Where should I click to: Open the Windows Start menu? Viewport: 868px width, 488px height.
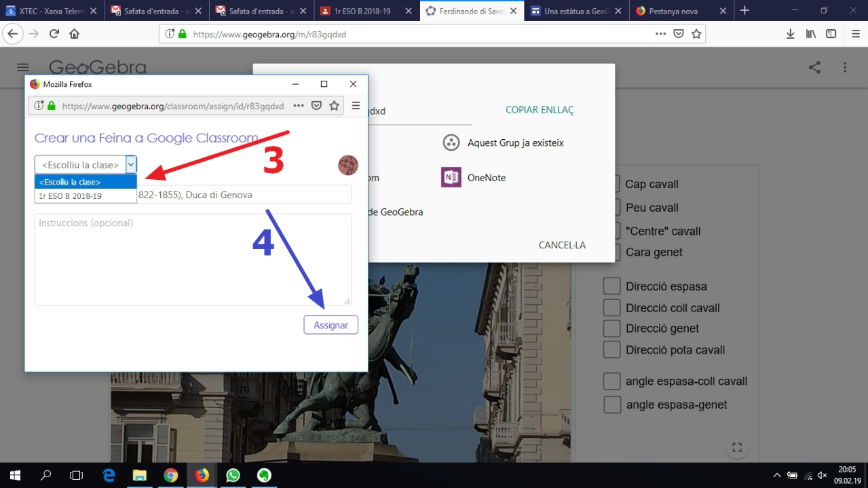[15, 475]
